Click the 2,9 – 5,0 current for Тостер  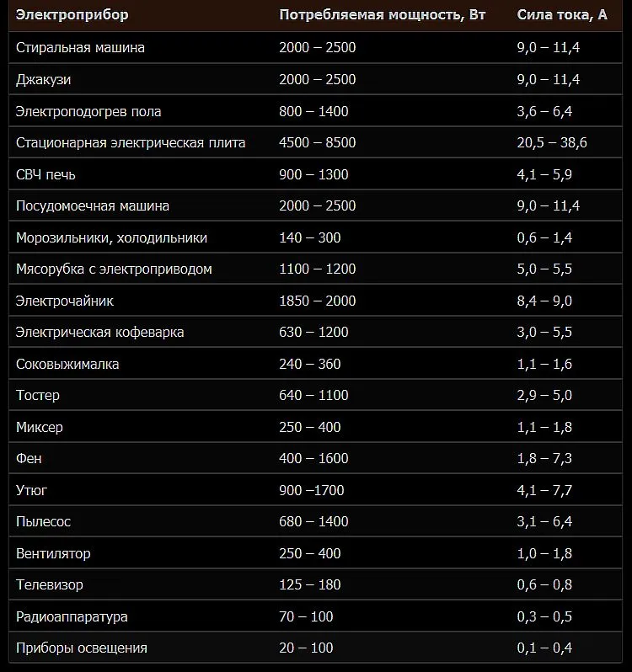pyautogui.click(x=544, y=395)
